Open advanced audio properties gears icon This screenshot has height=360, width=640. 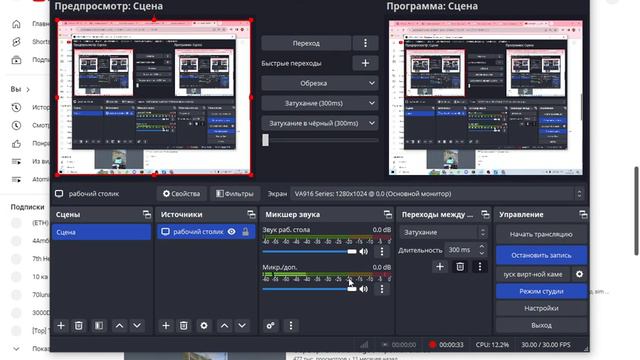(x=271, y=326)
